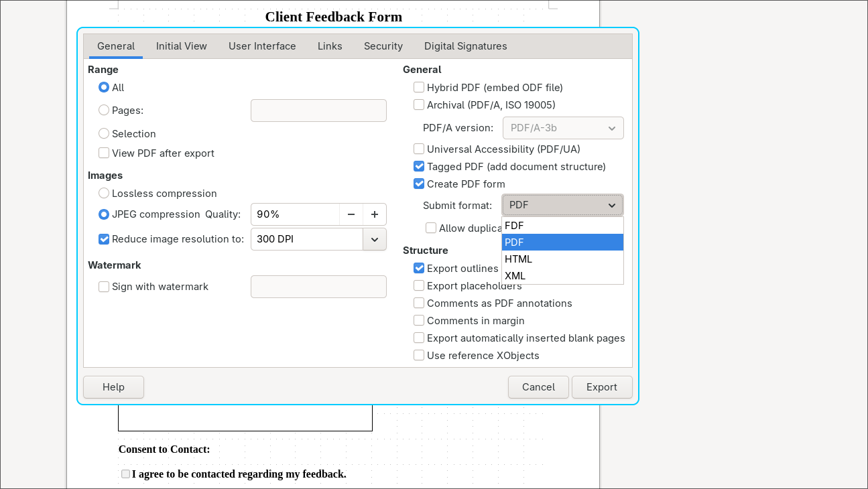Select JPEG compression option
Image resolution: width=868 pixels, height=489 pixels.
pyautogui.click(x=104, y=214)
